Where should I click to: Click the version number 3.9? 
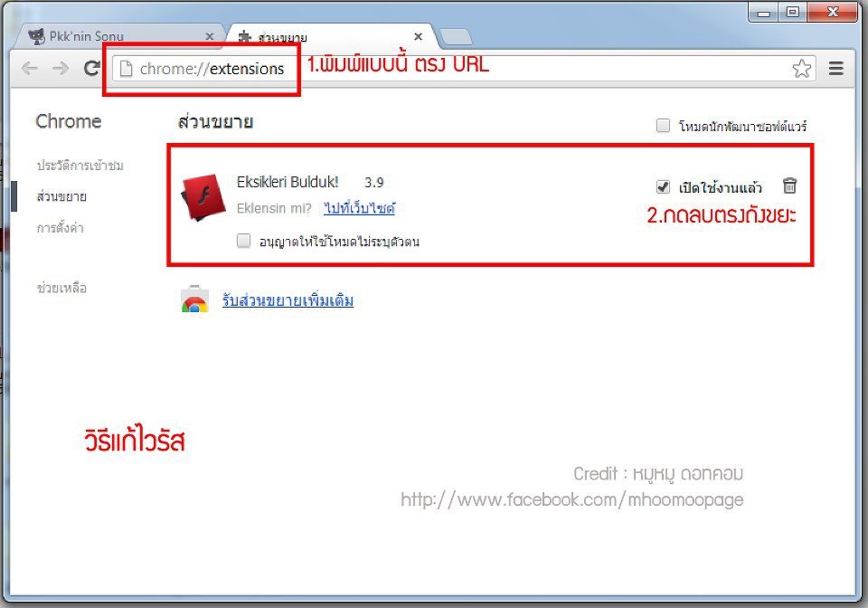coord(373,182)
